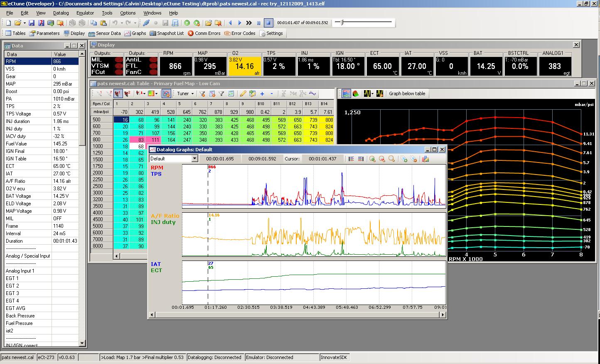Open the Datalog menu
600x364 pixels.
click(61, 13)
